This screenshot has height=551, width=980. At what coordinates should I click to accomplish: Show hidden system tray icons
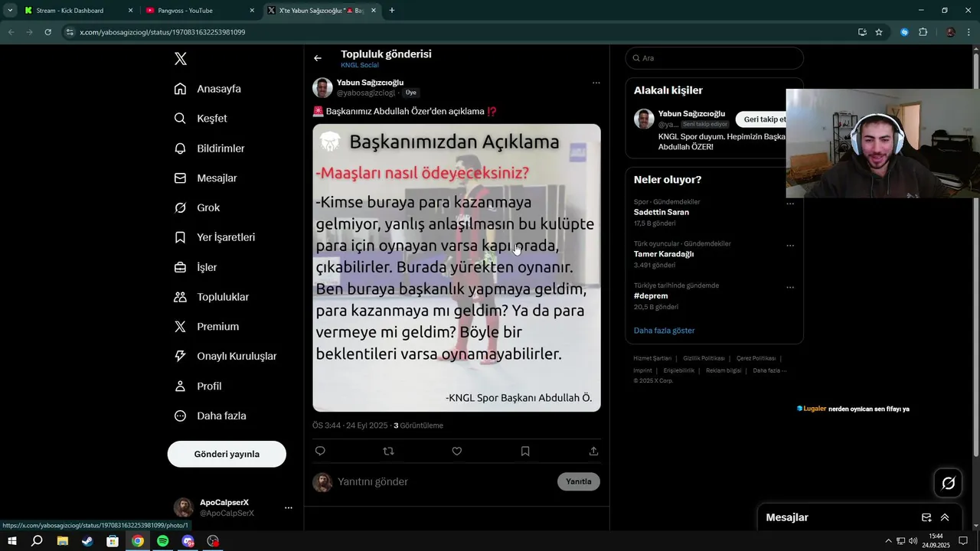[x=888, y=541]
